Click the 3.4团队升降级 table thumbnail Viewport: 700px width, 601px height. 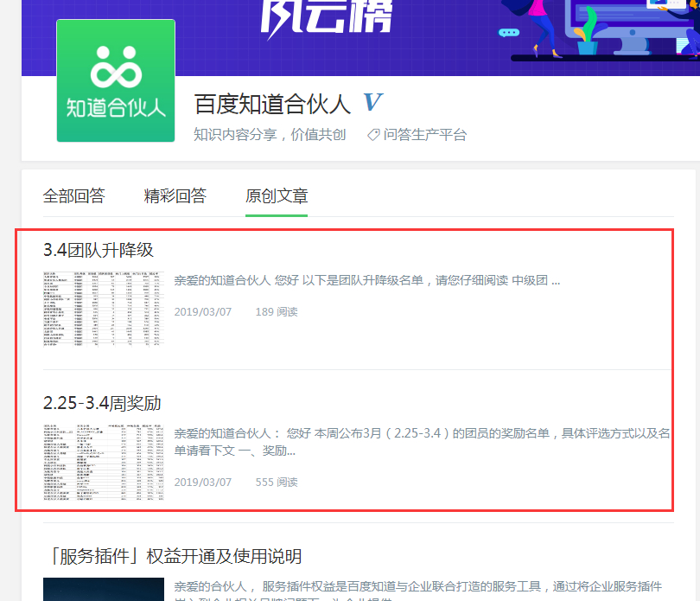point(104,309)
